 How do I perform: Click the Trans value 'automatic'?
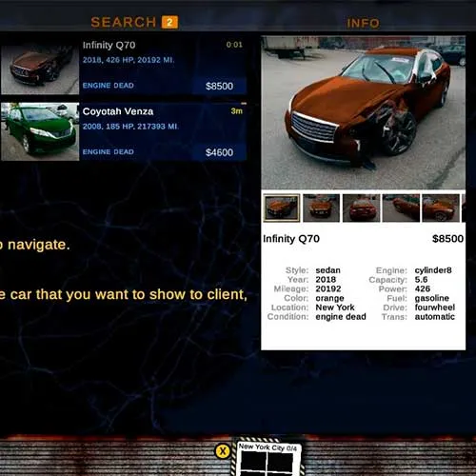click(x=434, y=317)
